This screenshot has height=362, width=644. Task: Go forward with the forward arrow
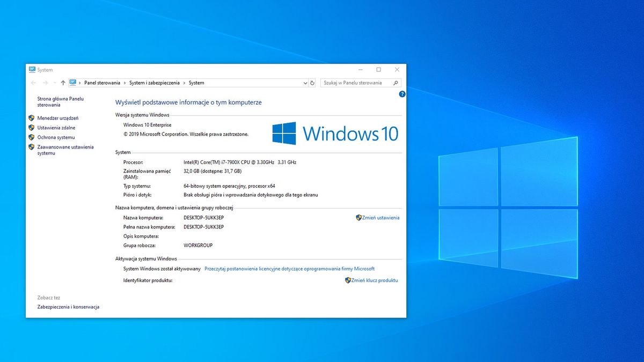pyautogui.click(x=46, y=83)
